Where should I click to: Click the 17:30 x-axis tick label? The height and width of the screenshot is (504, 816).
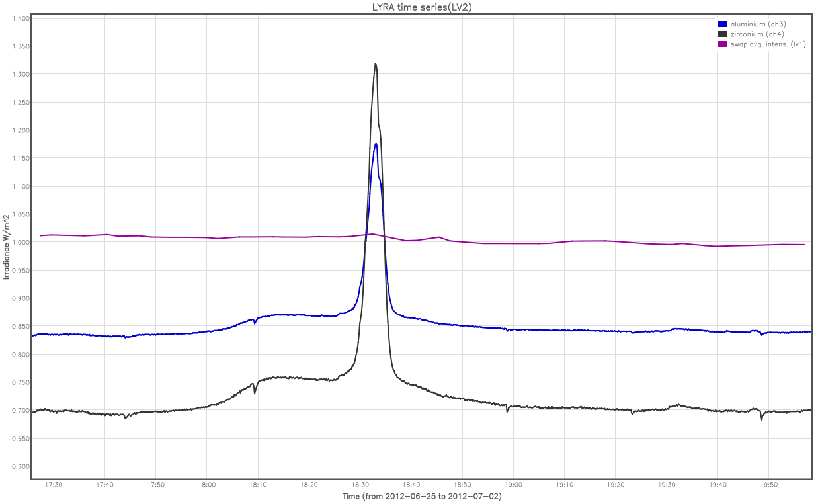(x=54, y=485)
